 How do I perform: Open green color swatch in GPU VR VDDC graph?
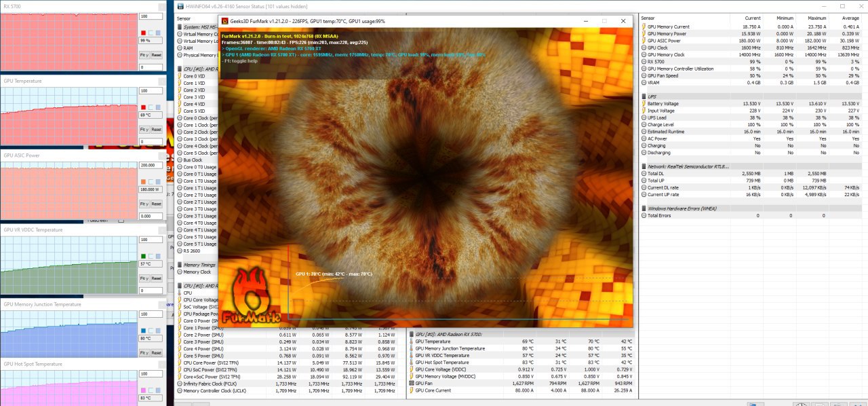click(x=143, y=256)
